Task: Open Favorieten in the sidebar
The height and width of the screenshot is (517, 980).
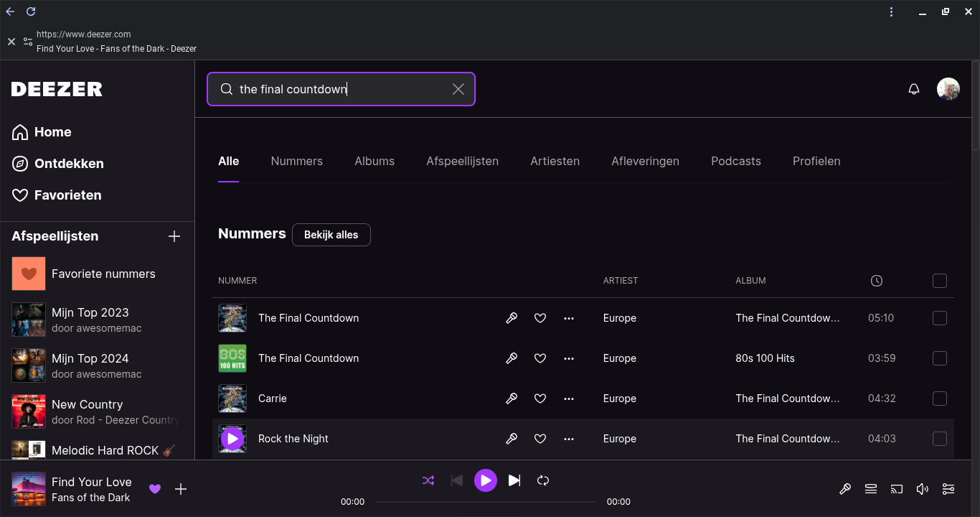Action: [57, 195]
